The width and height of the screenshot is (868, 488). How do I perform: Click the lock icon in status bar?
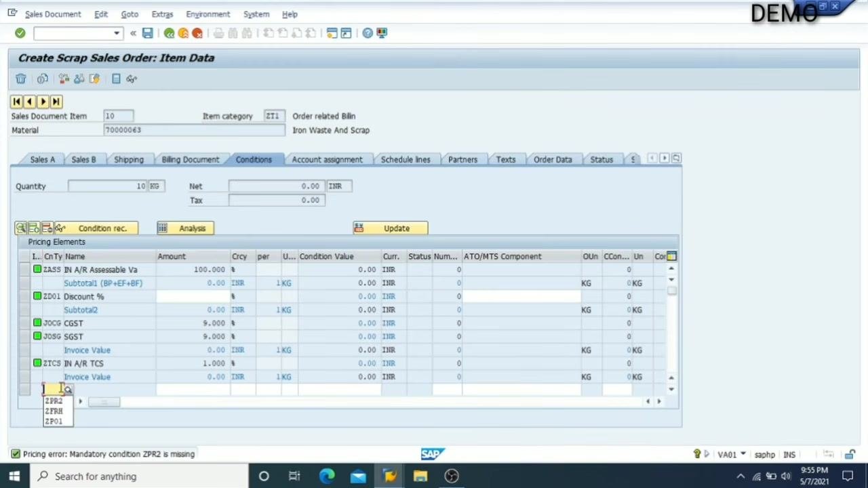coord(850,454)
